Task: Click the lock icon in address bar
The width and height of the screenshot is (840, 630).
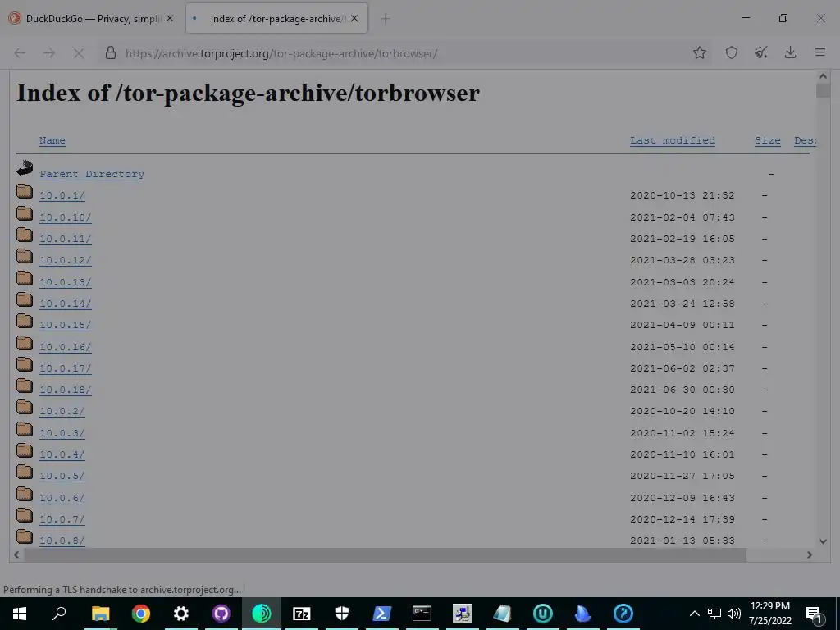Action: pyautogui.click(x=111, y=52)
